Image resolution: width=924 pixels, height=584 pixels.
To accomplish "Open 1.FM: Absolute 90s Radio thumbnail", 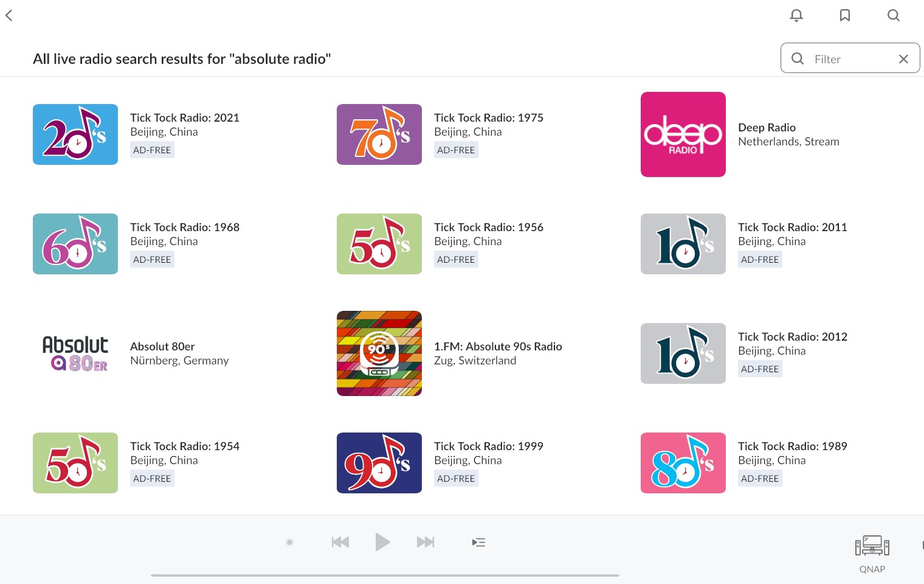I will (379, 353).
